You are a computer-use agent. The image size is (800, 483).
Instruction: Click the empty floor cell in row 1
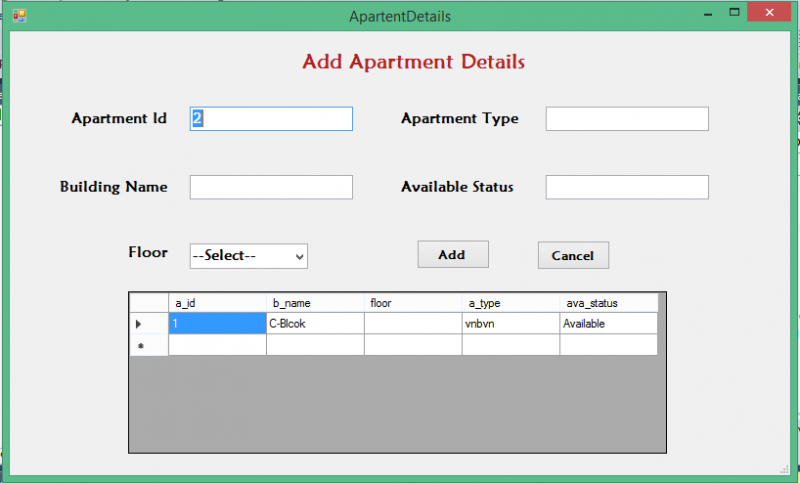point(413,324)
